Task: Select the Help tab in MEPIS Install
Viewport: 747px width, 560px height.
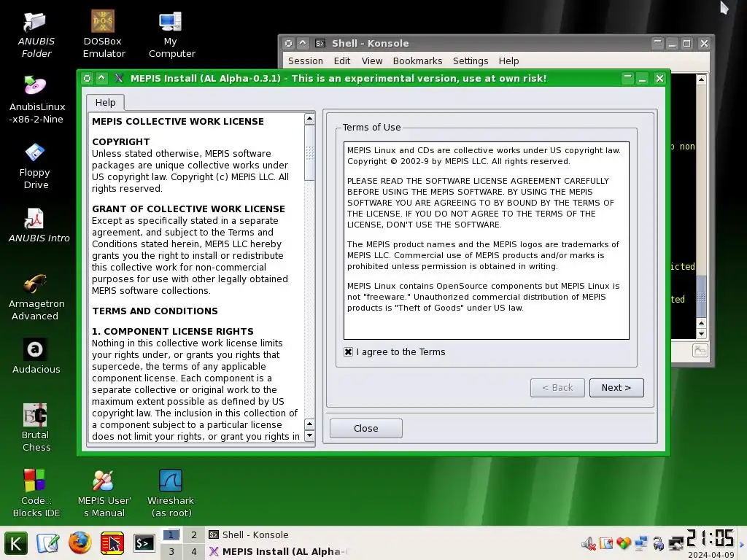Action: [105, 102]
